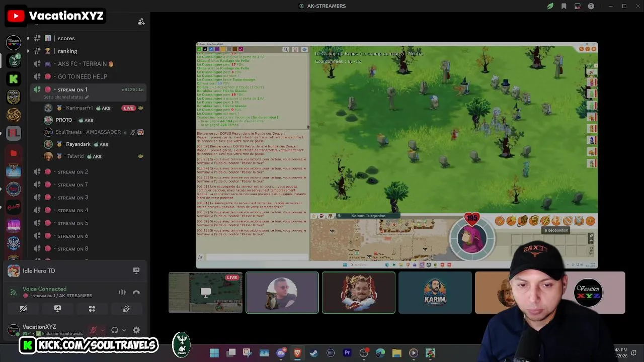Open Discord from the taskbar
The image size is (644, 362).
point(281,353)
